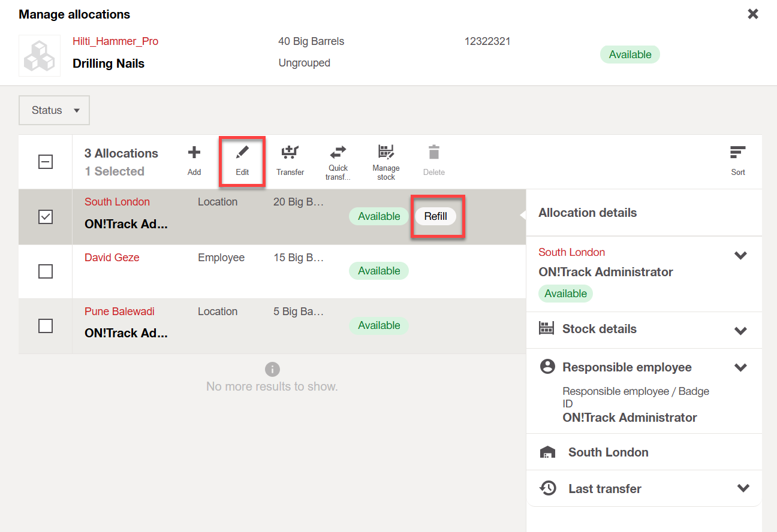Screen dimensions: 777x532
Task: Click the '5 Big Ba…' quantity cell
Action: click(x=299, y=312)
